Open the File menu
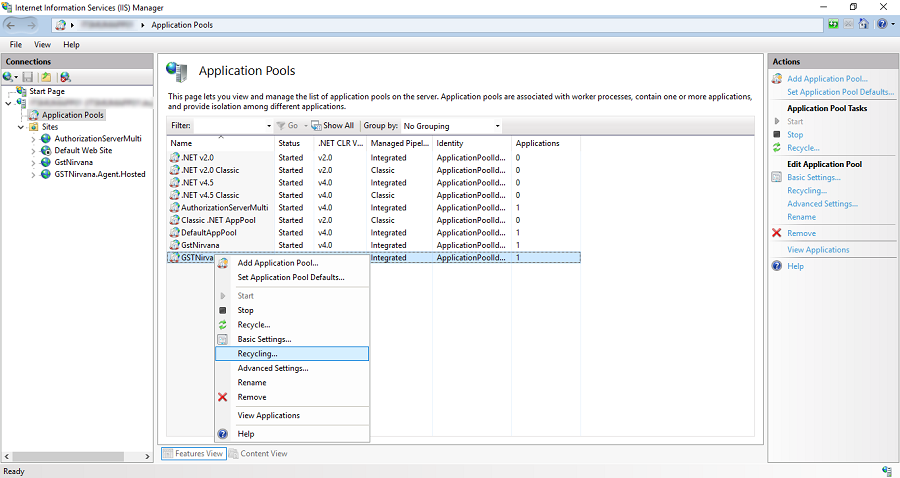 pos(15,44)
